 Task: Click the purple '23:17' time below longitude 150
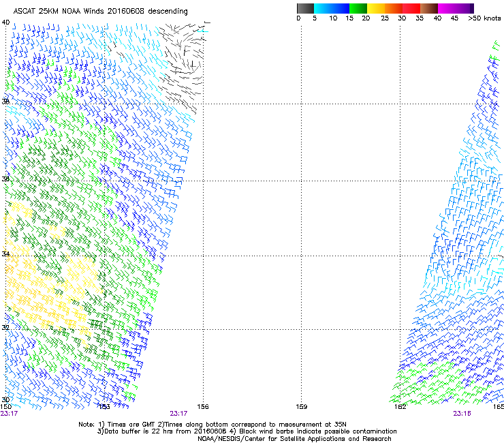click(9, 414)
